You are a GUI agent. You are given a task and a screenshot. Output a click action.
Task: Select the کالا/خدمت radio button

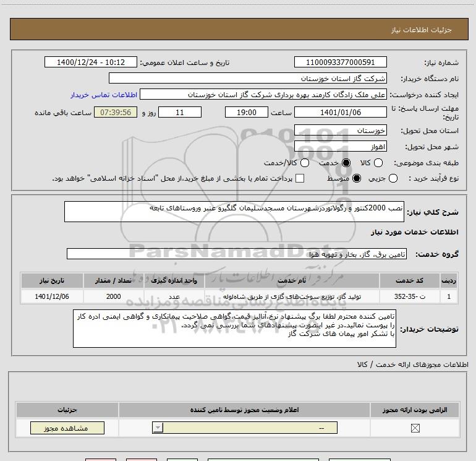click(x=305, y=163)
